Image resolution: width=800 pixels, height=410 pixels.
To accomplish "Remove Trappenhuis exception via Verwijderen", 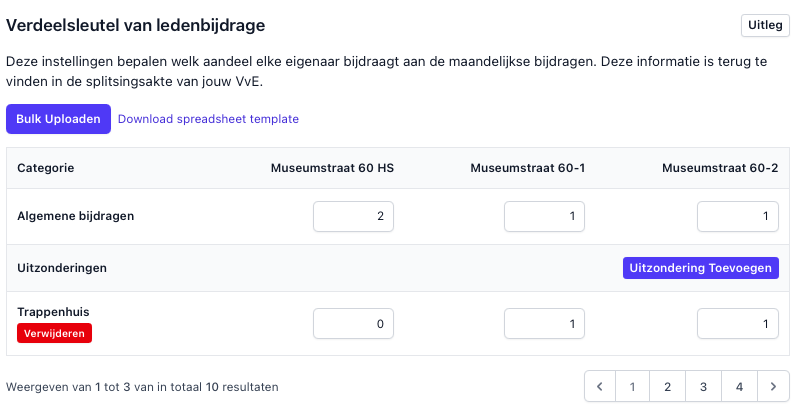I will tap(54, 333).
